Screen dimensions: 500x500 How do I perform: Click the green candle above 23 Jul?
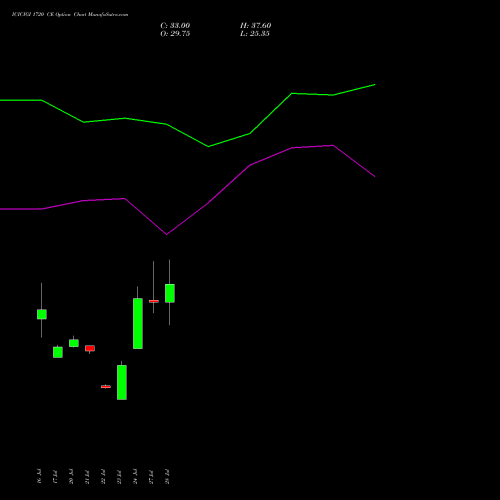coord(122,382)
